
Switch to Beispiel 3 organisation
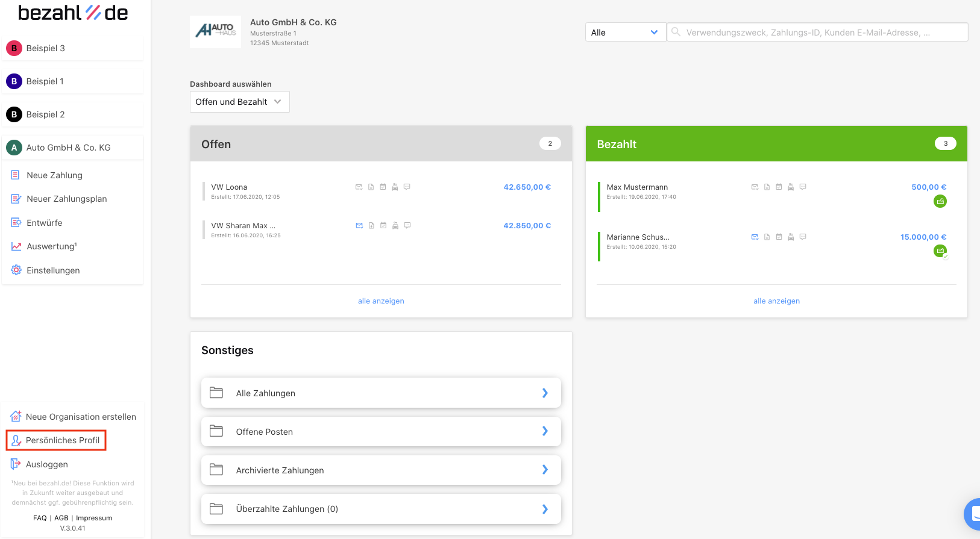pos(72,48)
